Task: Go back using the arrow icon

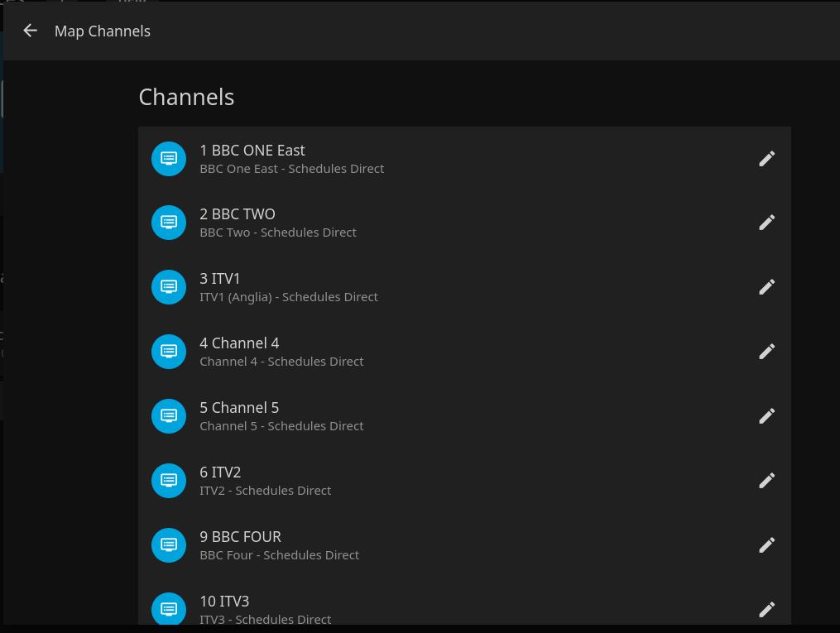Action: coord(31,31)
